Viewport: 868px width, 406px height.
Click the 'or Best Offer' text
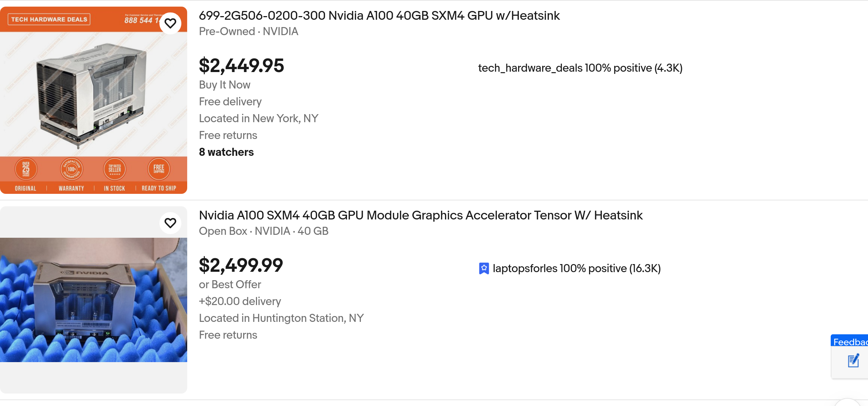point(230,285)
